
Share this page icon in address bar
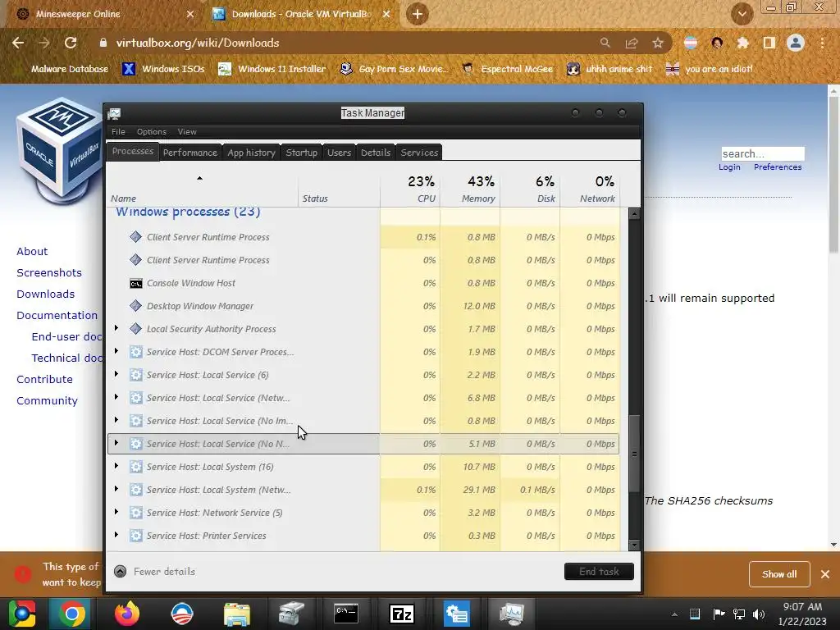tap(632, 43)
